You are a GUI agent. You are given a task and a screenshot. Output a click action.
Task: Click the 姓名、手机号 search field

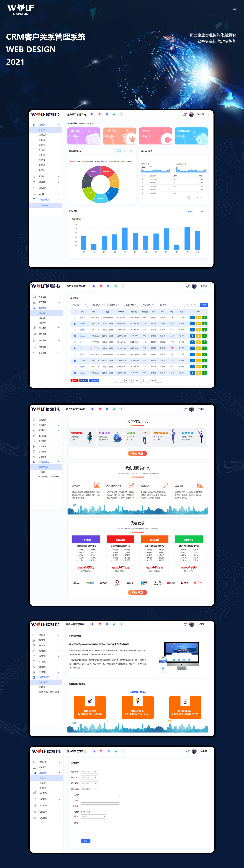(191, 305)
